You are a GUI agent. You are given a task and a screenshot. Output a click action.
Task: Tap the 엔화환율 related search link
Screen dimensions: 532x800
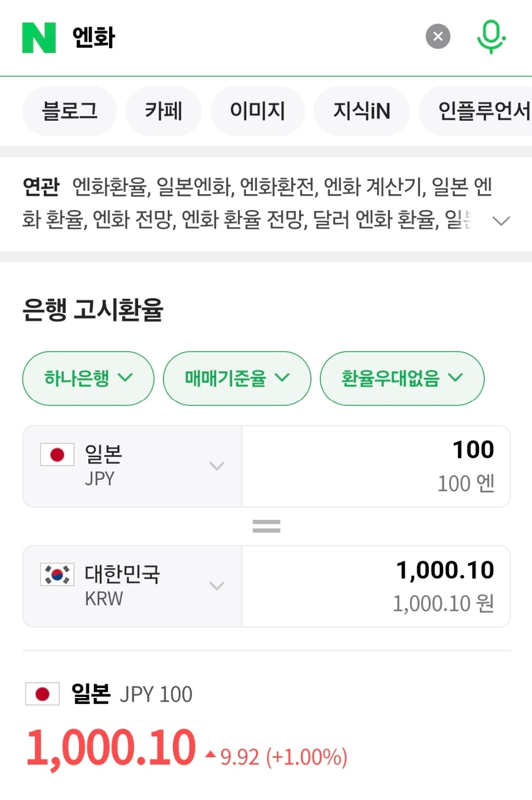[x=110, y=187]
